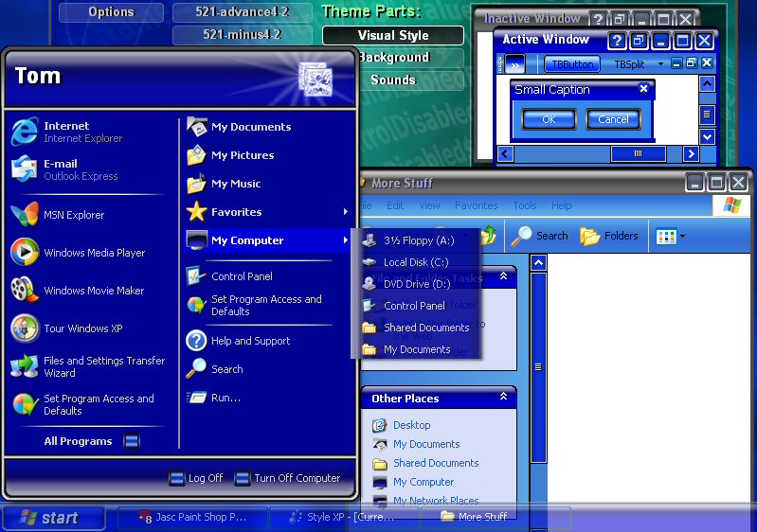The image size is (757, 532).
Task: Collapse Other Places panel
Action: [503, 397]
